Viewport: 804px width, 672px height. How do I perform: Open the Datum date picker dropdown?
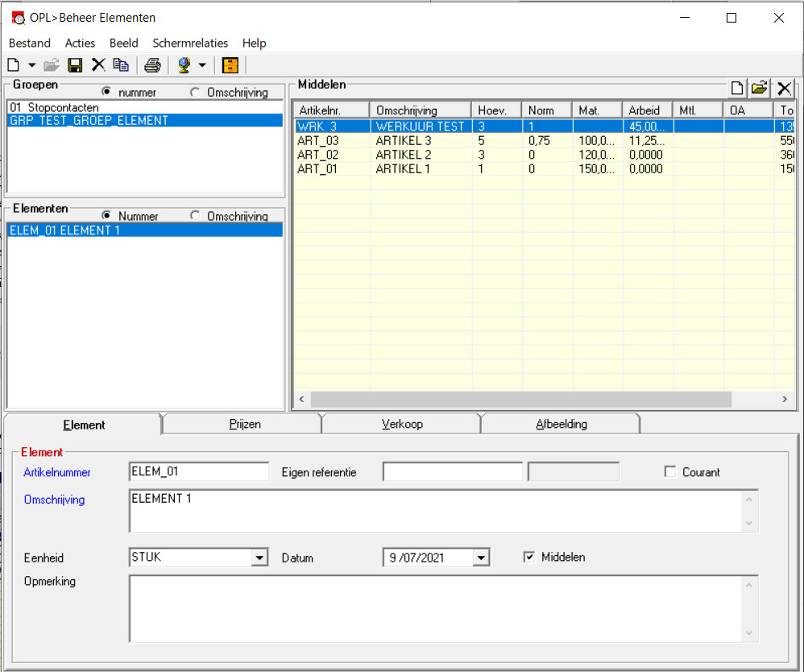[481, 558]
